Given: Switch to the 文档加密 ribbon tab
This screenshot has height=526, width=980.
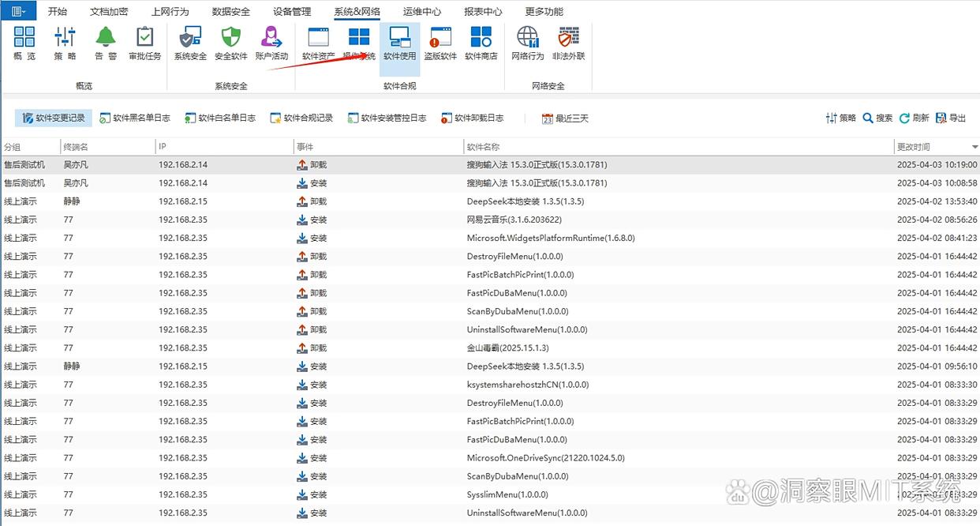Looking at the screenshot, I should point(109,12).
